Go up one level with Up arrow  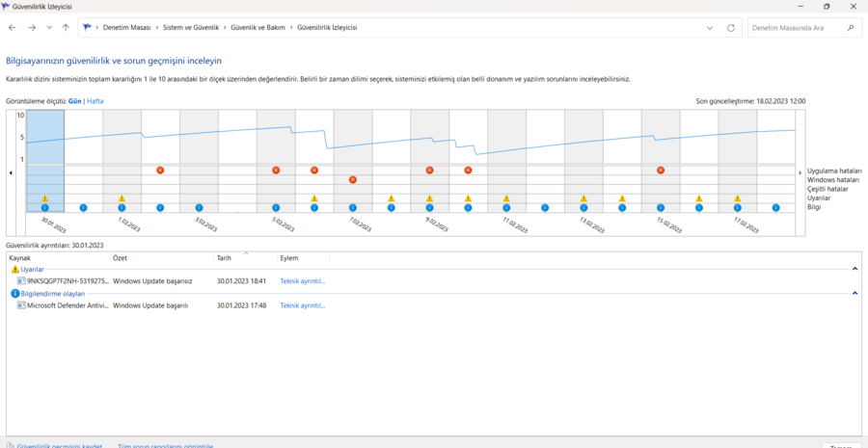pos(66,28)
